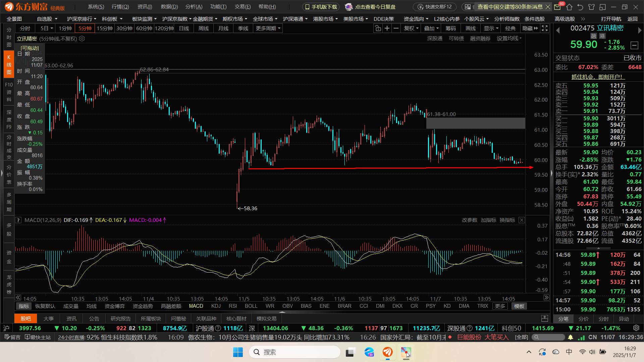Close the MACD indicator panel

(522, 220)
